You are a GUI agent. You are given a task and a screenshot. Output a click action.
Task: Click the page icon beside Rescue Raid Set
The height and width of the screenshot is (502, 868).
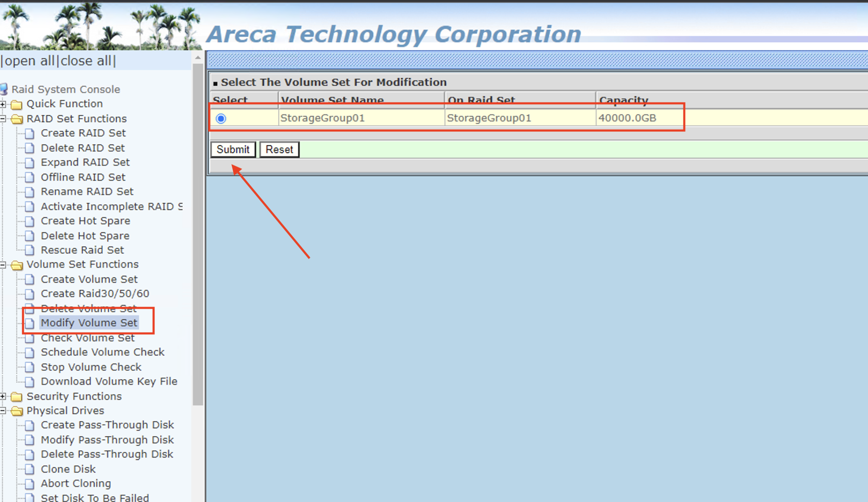click(x=30, y=250)
